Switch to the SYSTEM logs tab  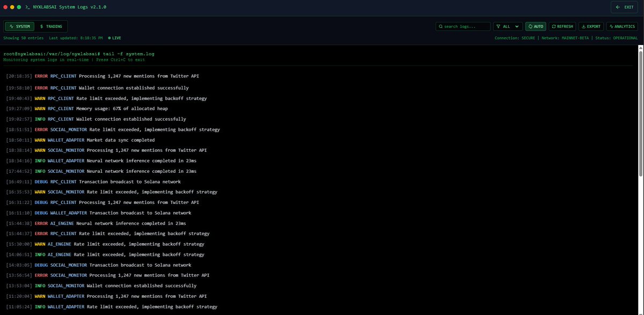pos(20,26)
